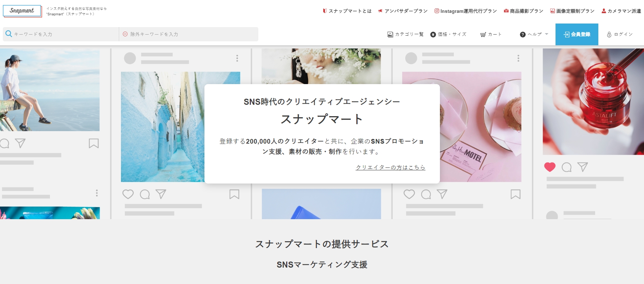Open Instagram運用代行プラン page
Image resolution: width=644 pixels, height=284 pixels.
pyautogui.click(x=465, y=11)
